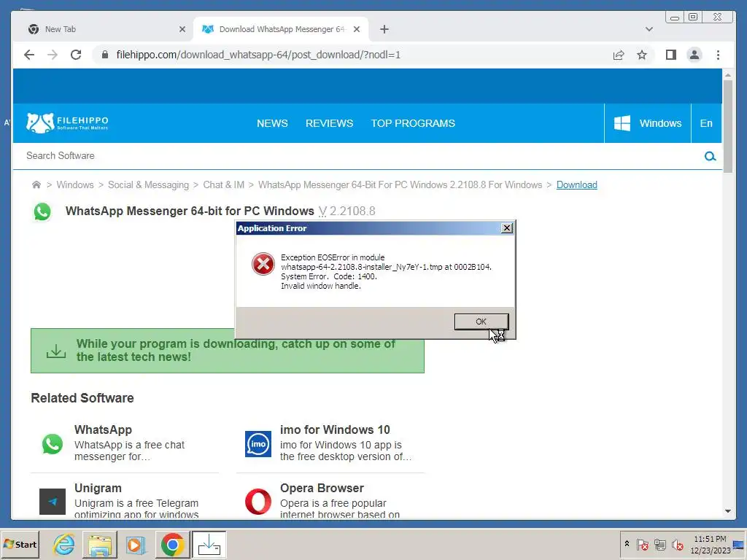The width and height of the screenshot is (747, 560).
Task: Click the WhatsApp icon beside the page title
Action: (x=42, y=211)
